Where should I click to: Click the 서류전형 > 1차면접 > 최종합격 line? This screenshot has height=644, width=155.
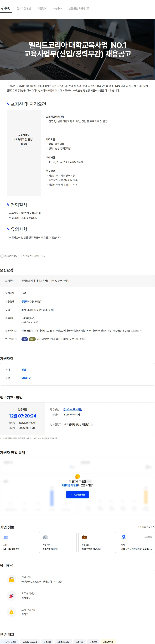(x=25, y=213)
